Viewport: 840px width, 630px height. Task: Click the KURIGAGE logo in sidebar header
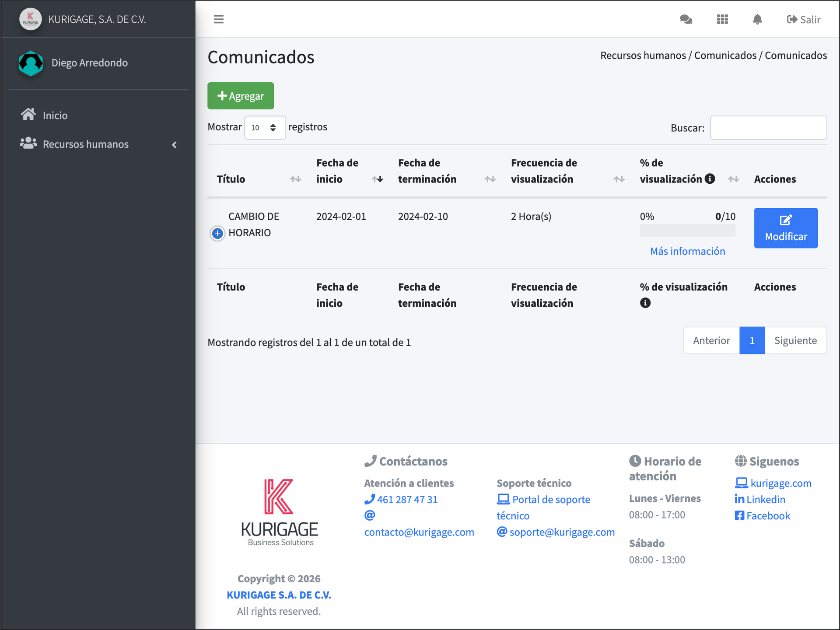(x=31, y=19)
